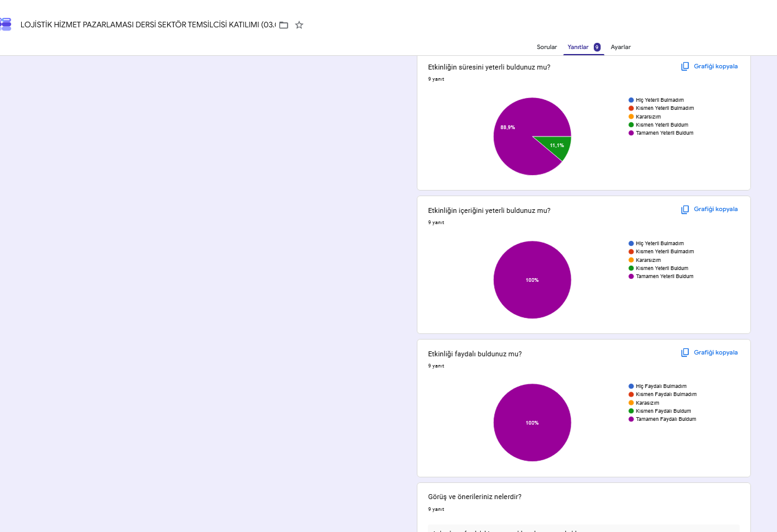
Task: Click Grafiği kopyala for the usefulness chart
Action: [x=716, y=353]
